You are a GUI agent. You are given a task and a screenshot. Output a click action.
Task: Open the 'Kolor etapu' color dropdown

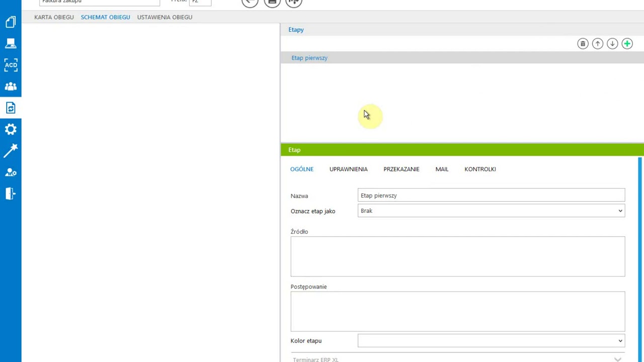click(491, 340)
